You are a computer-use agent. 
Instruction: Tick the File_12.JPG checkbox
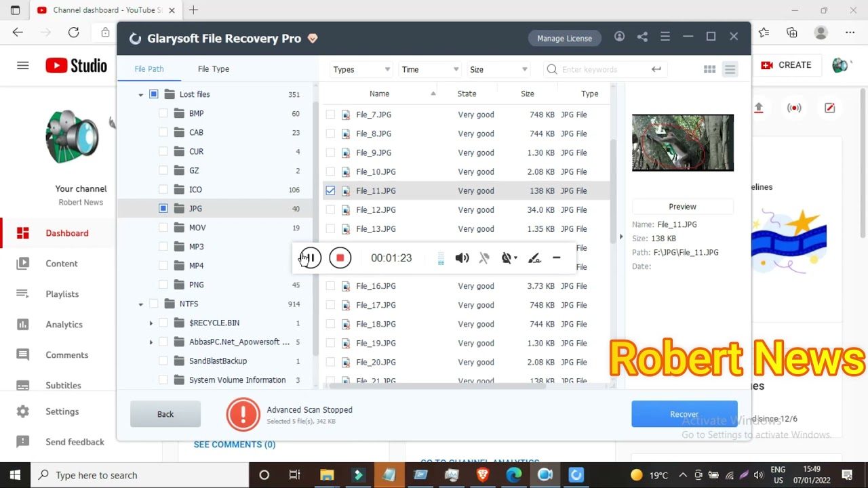(x=330, y=209)
